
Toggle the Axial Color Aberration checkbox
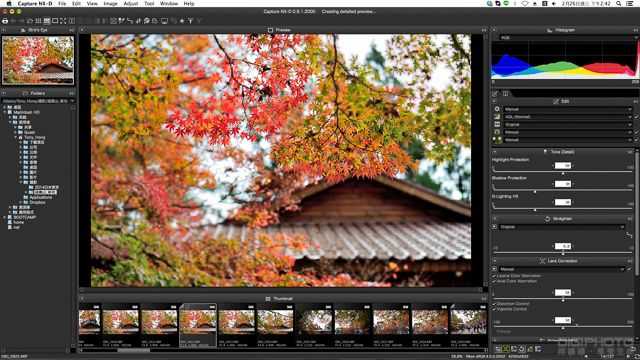point(494,281)
